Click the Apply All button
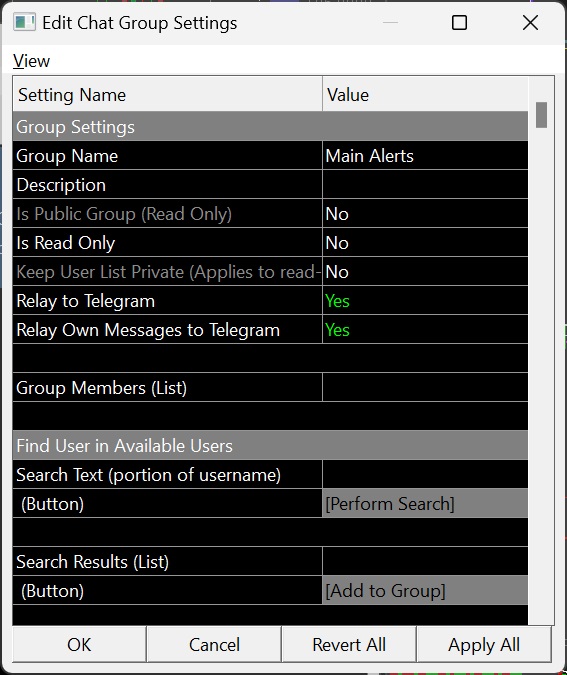The image size is (567, 675). 484,644
